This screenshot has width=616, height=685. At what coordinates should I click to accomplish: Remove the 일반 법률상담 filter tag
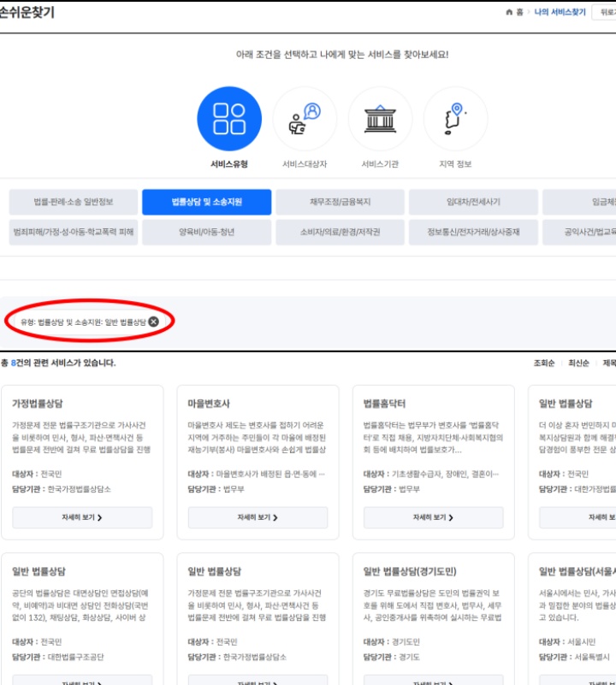coord(153,322)
